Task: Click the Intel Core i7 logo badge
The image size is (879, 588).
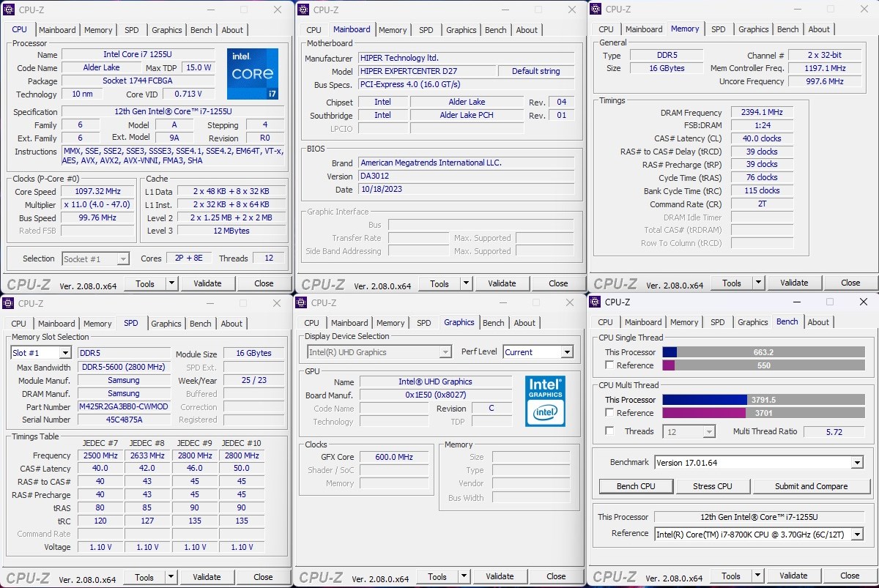Action: 252,74
